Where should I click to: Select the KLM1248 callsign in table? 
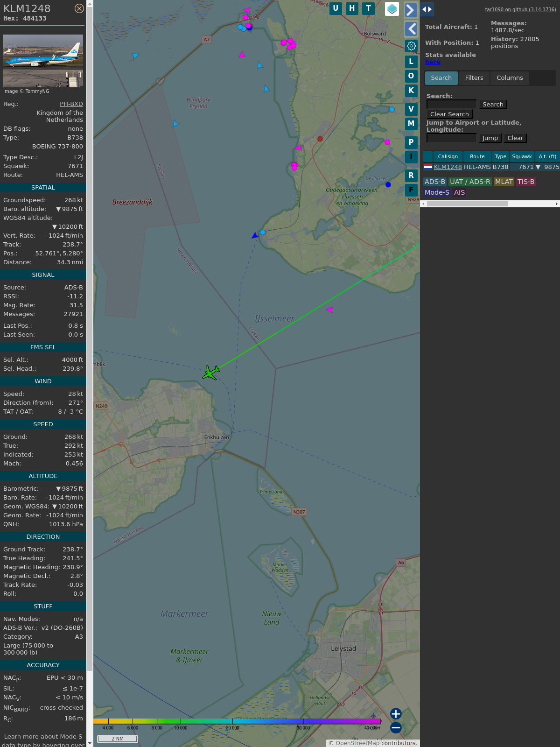coord(448,167)
